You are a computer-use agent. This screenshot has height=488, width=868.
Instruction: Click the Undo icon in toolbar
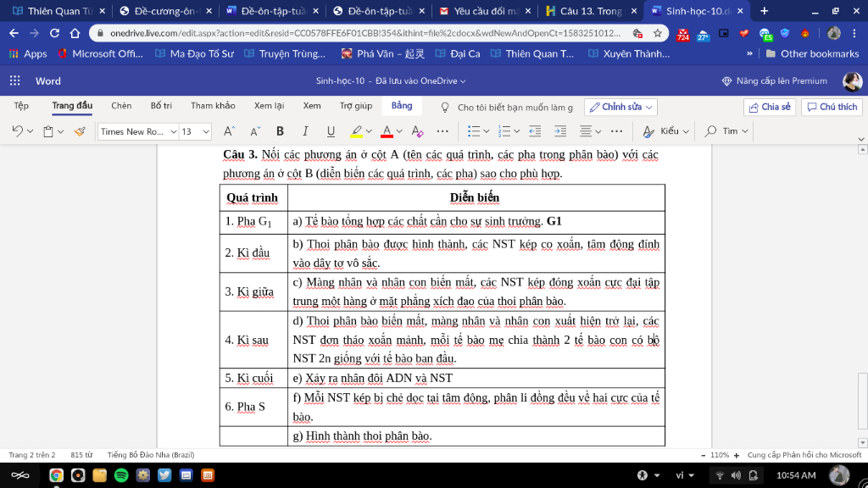click(x=17, y=131)
